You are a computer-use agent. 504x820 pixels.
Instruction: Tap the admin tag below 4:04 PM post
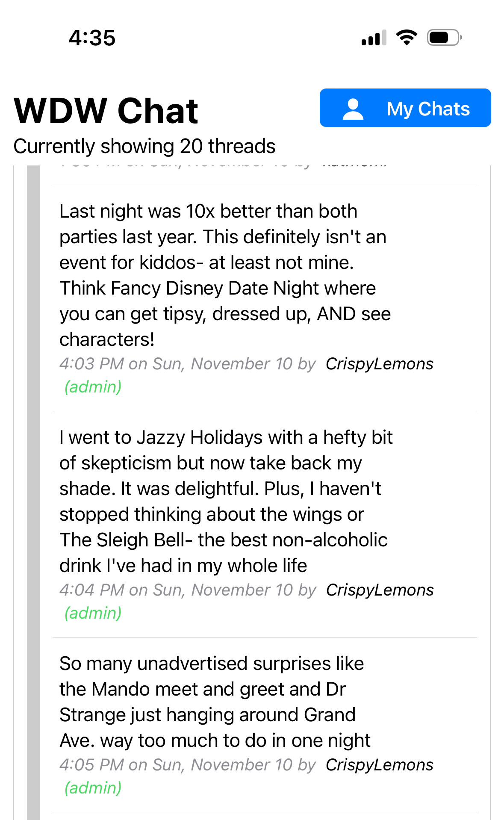pos(93,613)
